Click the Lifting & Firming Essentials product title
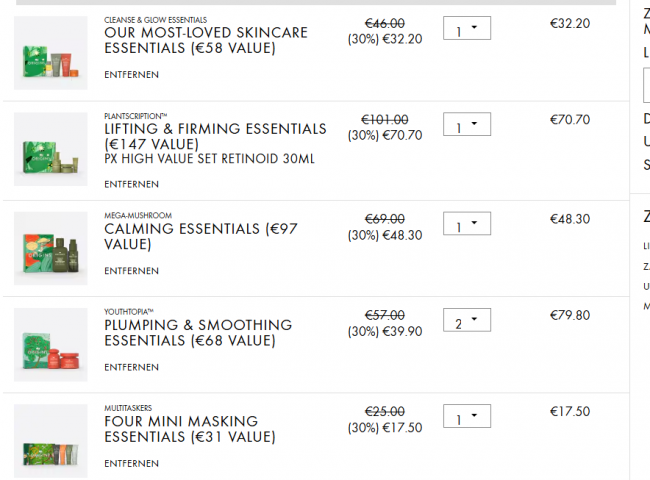 point(215,136)
